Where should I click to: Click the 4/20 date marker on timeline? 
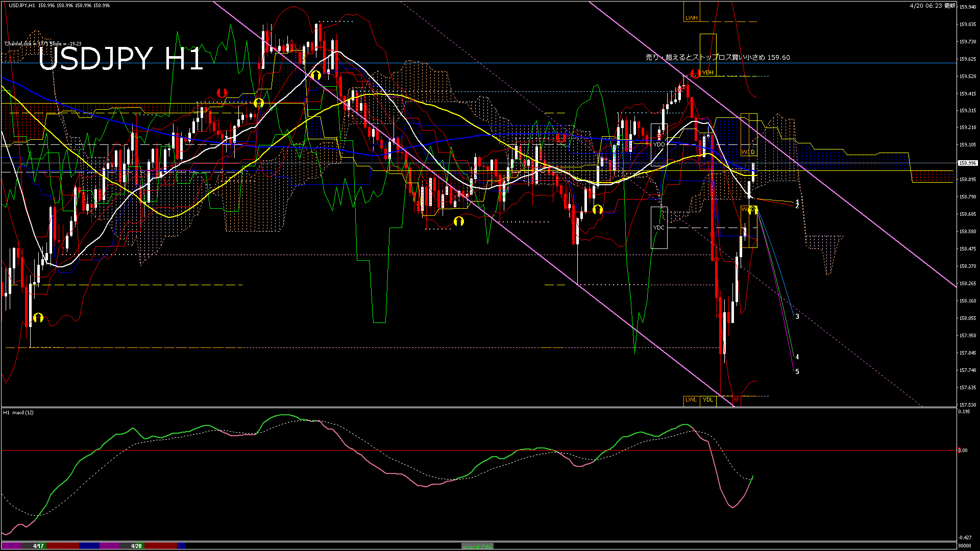[x=136, y=546]
